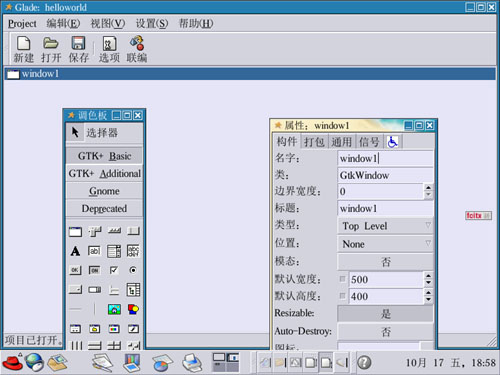Viewport: 500px width, 375px height.
Task: Select the Combo Box widget icon
Action: (114, 251)
